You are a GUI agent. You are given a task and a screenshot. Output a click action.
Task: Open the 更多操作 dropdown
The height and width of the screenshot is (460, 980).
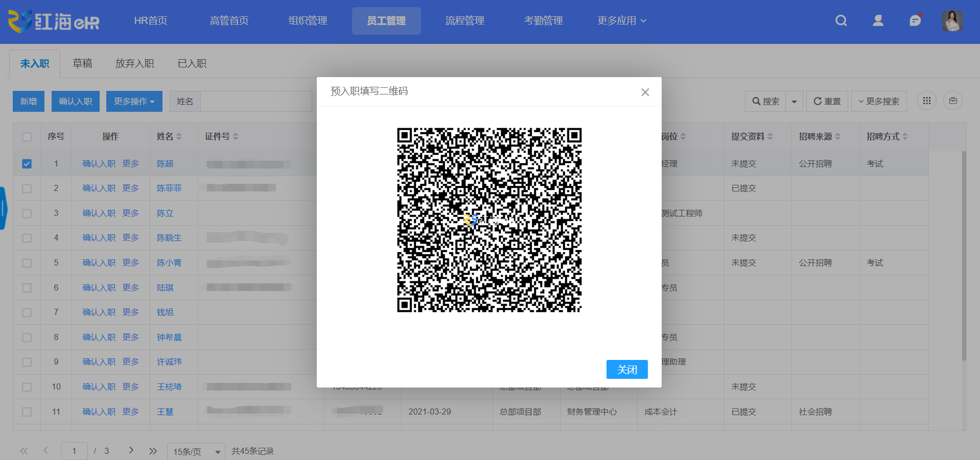click(x=134, y=101)
